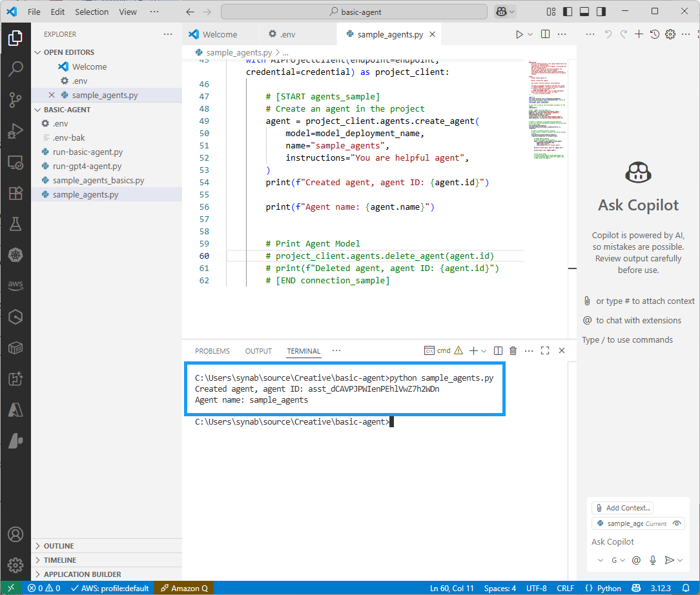Collapse the BASIC-AGENT folder section

107,110
